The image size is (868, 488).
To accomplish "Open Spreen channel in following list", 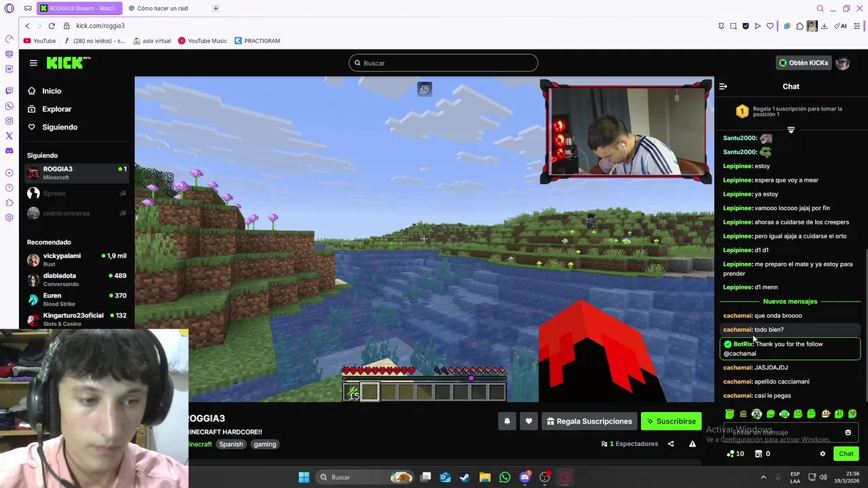I will pos(77,194).
